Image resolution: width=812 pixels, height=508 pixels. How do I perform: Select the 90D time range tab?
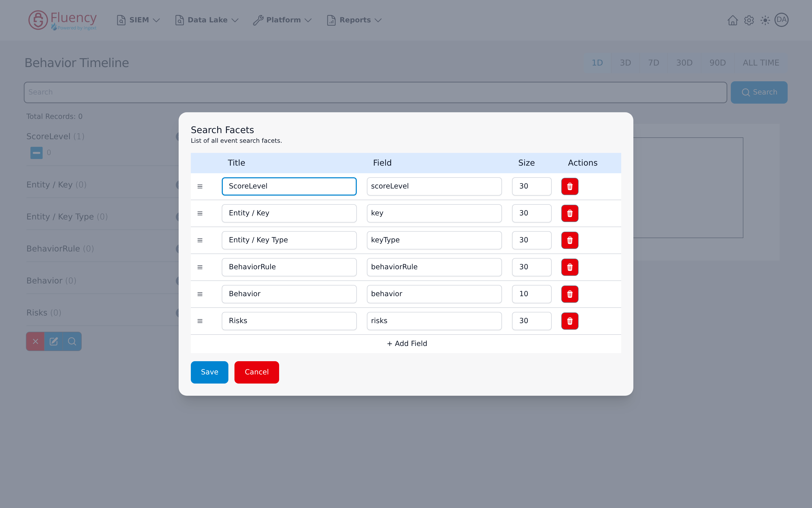[717, 63]
